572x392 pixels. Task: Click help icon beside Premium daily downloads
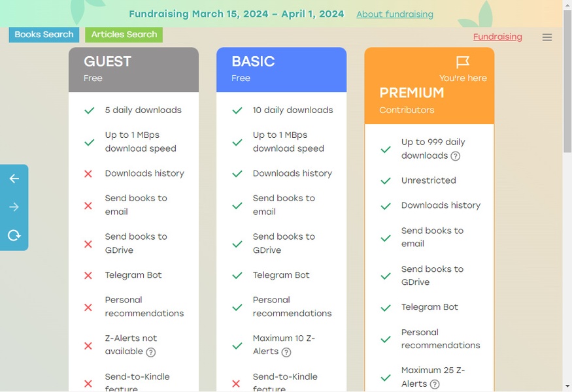pyautogui.click(x=456, y=156)
